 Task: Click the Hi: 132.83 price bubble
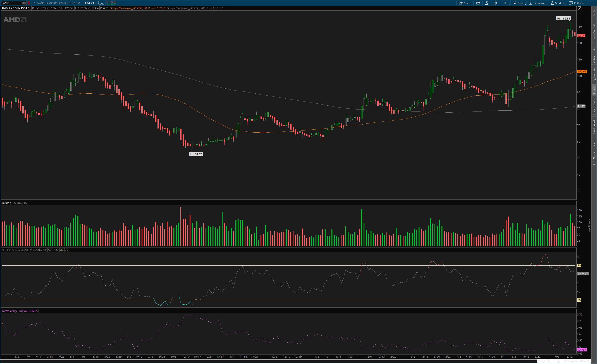point(563,18)
